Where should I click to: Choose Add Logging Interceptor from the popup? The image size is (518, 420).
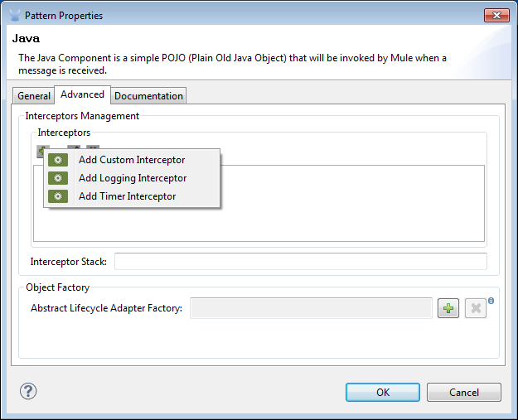(x=132, y=178)
